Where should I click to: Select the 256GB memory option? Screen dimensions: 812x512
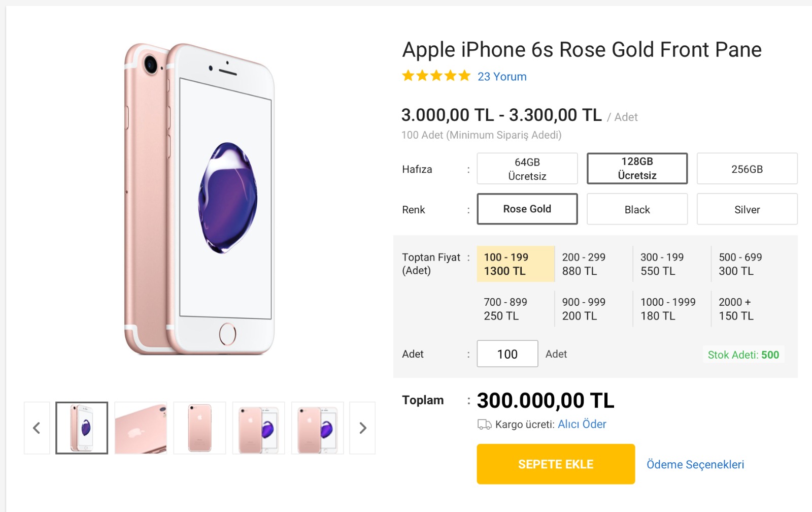pos(747,169)
